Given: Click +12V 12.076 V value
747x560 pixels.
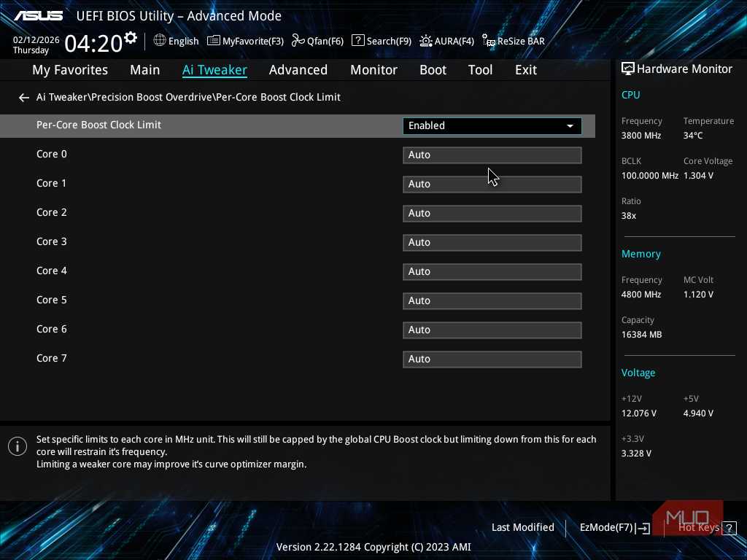Looking at the screenshot, I should click(x=639, y=413).
